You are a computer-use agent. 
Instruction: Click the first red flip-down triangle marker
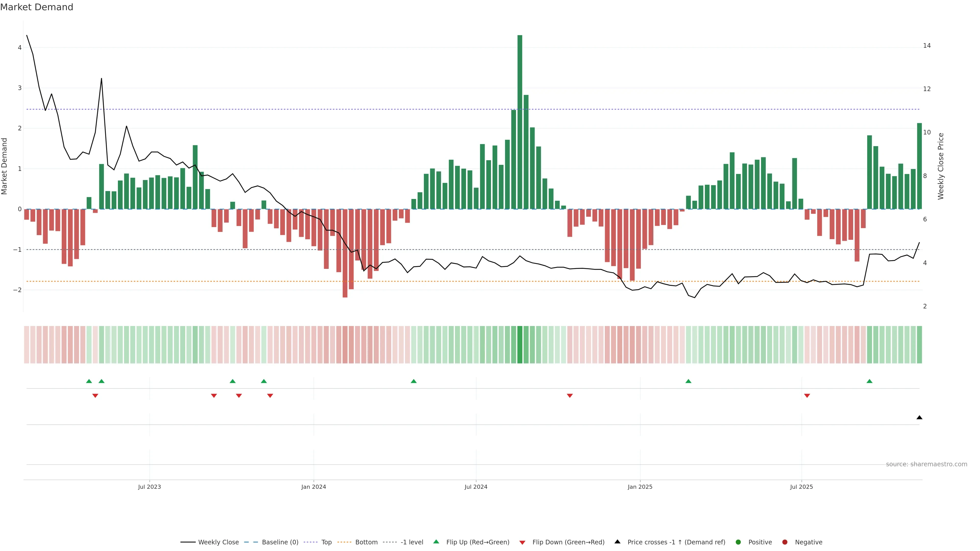95,396
